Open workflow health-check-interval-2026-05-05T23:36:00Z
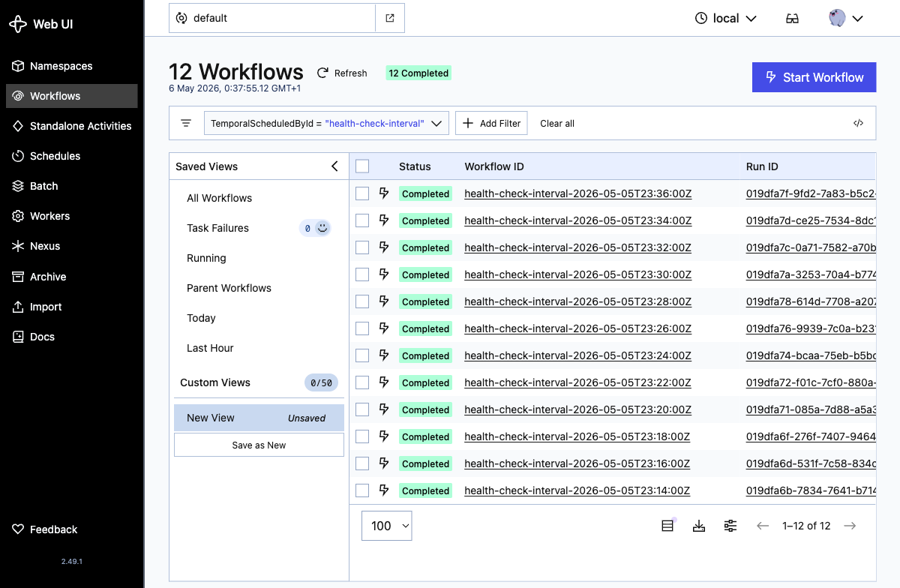 tap(577, 193)
